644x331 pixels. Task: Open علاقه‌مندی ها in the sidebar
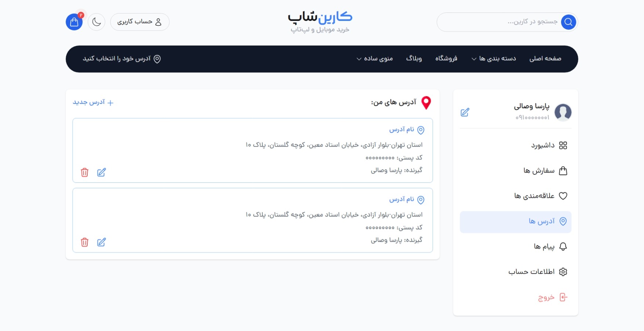(516, 196)
